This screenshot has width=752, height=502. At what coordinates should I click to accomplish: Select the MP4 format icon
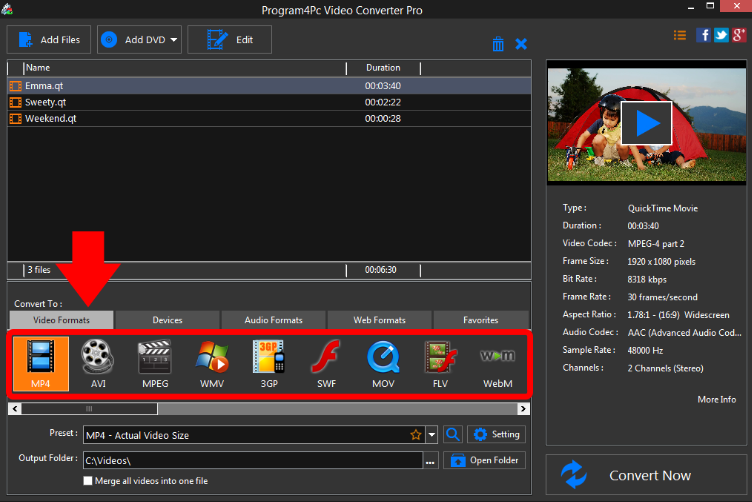pos(40,363)
